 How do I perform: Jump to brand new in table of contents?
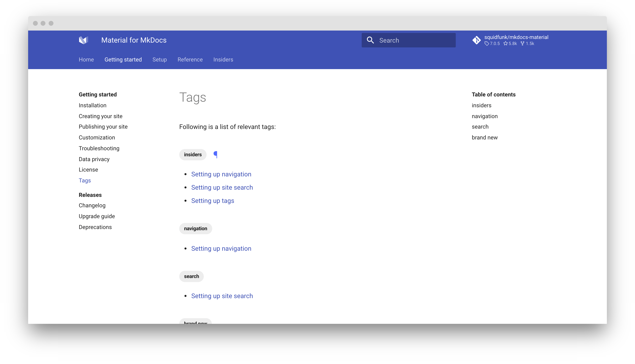[x=484, y=137]
